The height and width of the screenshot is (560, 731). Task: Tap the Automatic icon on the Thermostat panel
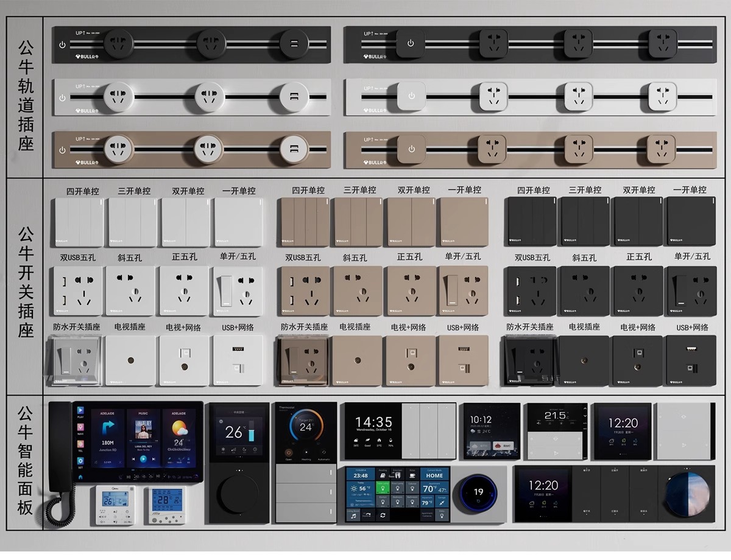[x=323, y=453]
